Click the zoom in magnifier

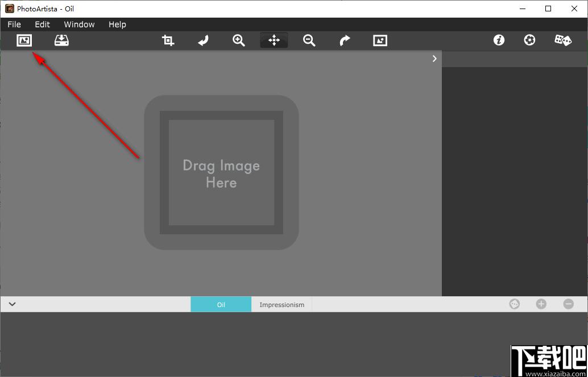point(238,40)
